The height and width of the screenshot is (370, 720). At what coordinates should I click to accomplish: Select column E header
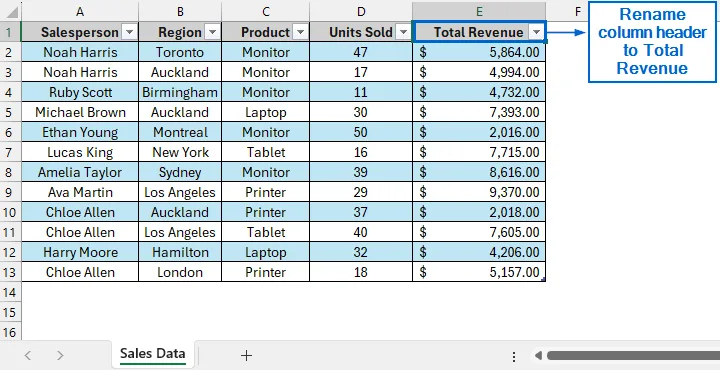click(x=479, y=11)
